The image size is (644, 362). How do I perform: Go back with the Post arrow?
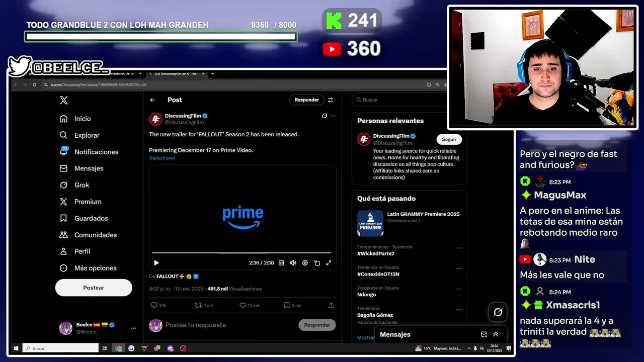pyautogui.click(x=152, y=100)
